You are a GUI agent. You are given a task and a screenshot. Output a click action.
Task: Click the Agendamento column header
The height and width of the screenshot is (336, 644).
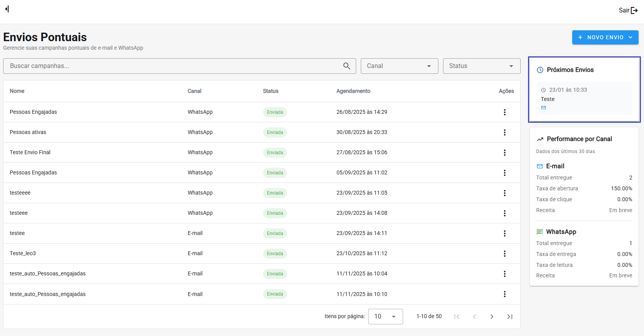(x=353, y=91)
